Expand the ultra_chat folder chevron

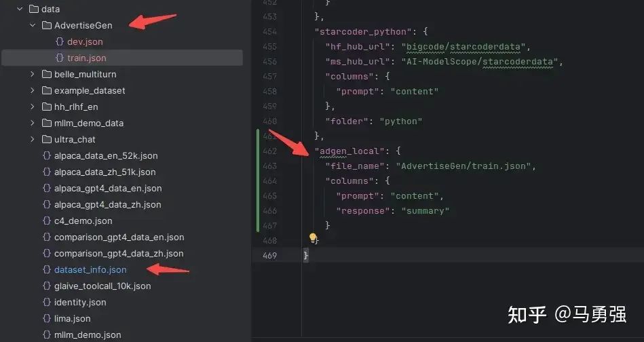(33, 139)
